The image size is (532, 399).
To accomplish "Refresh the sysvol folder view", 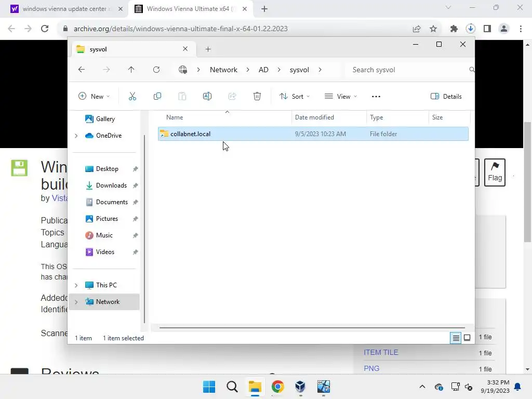I will (156, 70).
